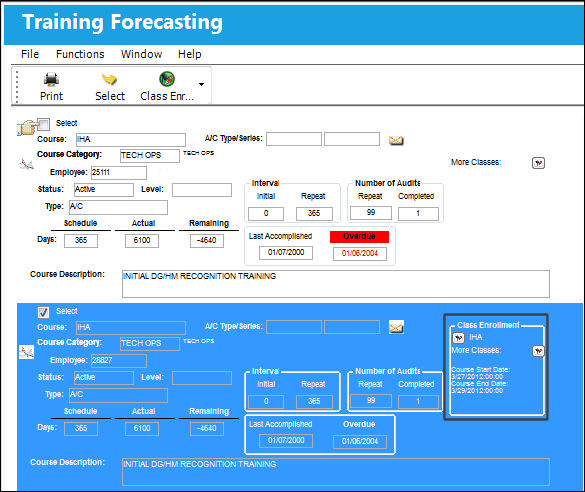
Task: Click Remaining -4640 field in first record
Action: coord(207,241)
